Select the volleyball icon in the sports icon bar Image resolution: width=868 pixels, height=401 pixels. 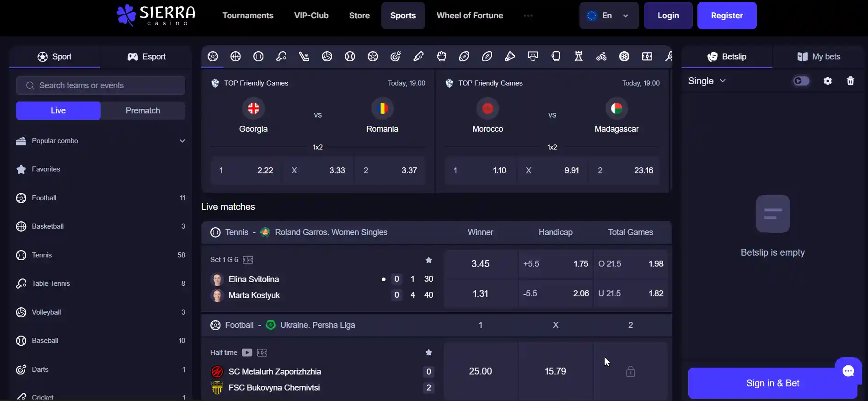tap(327, 56)
